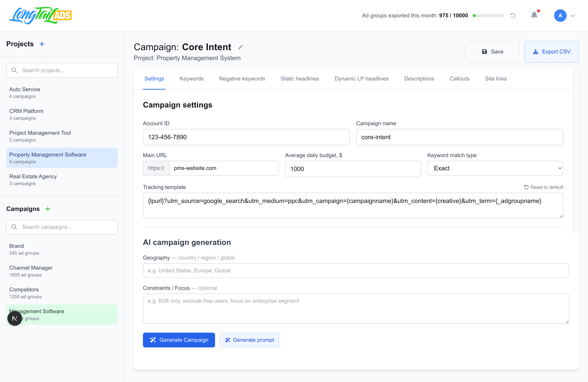Screen dimensions: 588x382
Task: Focus the Search projects box
Action: [62, 70]
